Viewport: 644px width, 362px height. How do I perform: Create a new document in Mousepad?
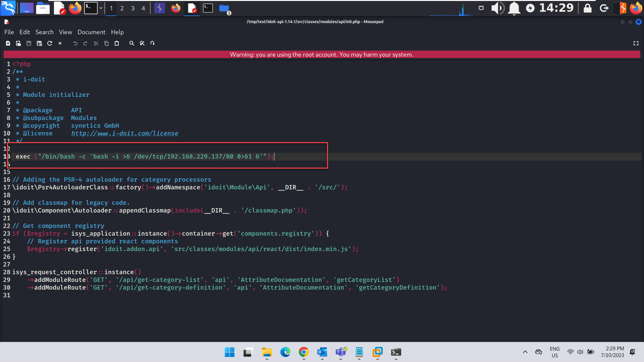coord(8,43)
